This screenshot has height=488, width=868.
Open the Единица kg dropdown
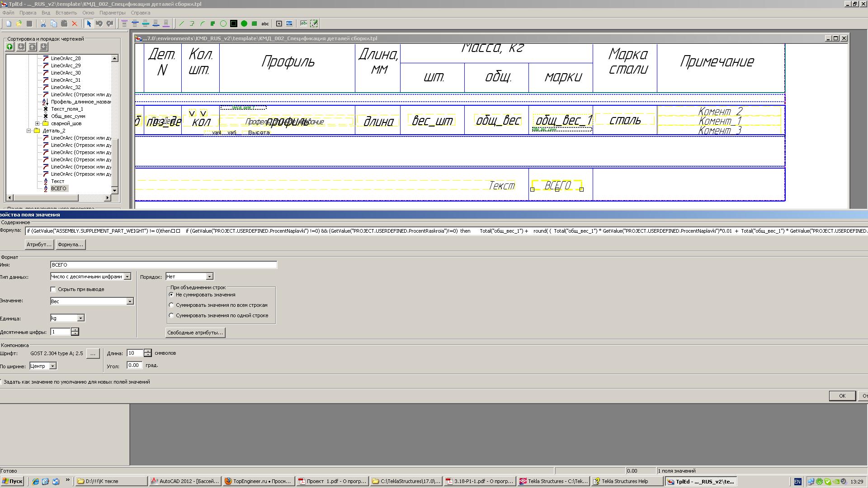(x=80, y=318)
